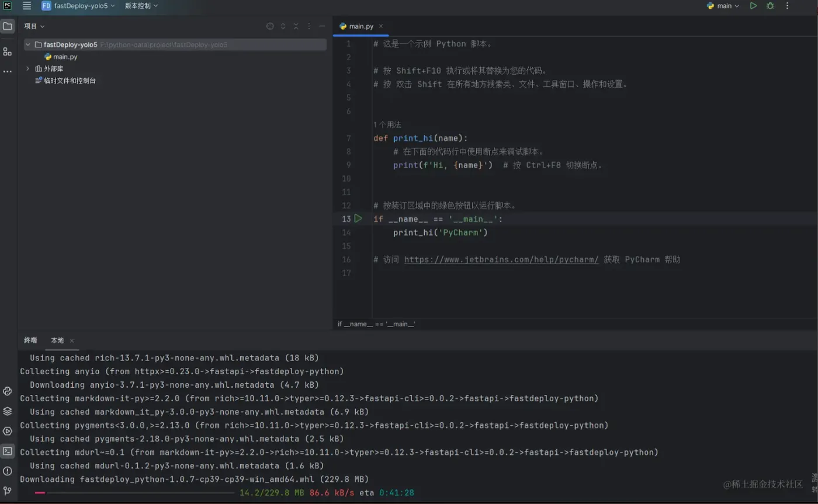Collapse the fastDeploy-yolo5 root folder

click(27, 44)
